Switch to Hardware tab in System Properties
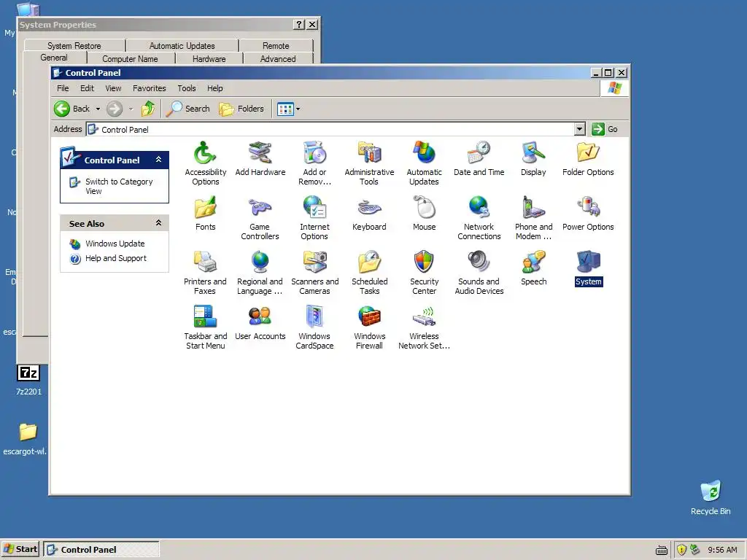The width and height of the screenshot is (747, 560). 209,58
